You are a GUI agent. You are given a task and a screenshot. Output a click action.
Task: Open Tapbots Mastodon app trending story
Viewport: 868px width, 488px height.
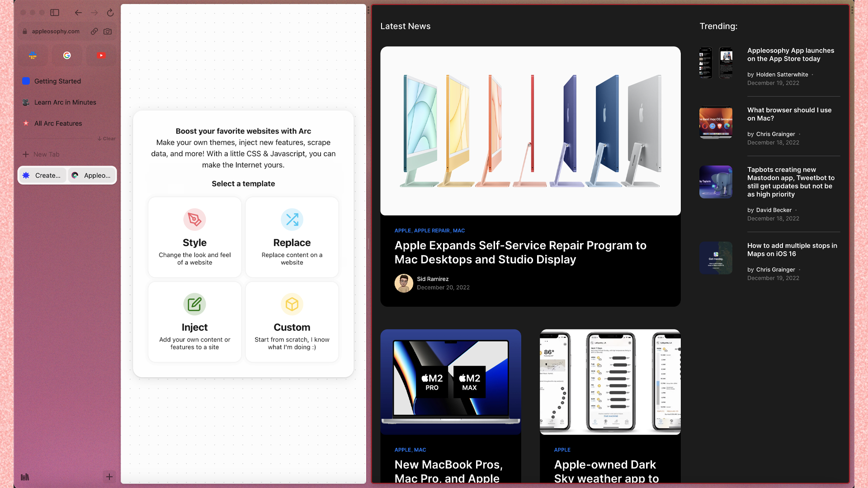[x=791, y=182]
